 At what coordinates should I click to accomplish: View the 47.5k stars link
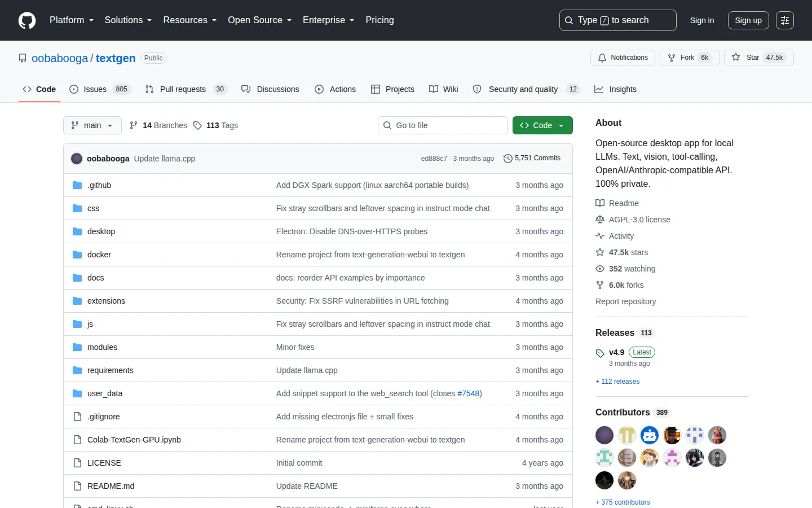tap(621, 252)
